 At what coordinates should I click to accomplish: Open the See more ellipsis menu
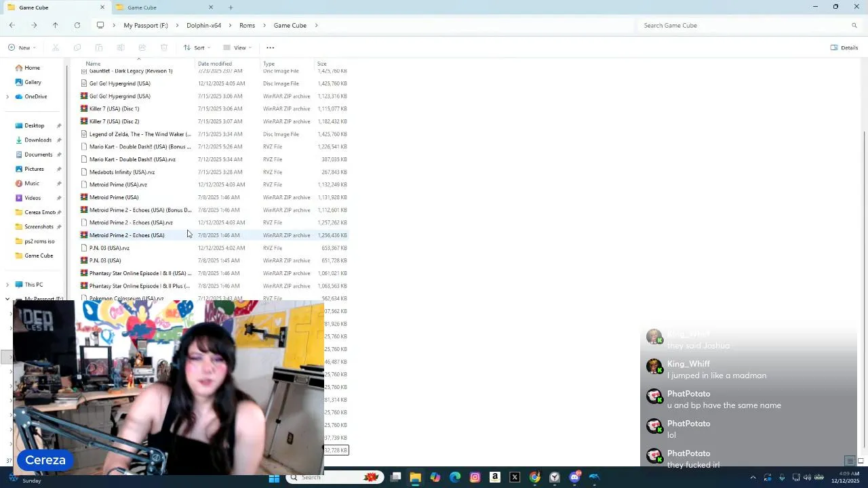point(271,47)
